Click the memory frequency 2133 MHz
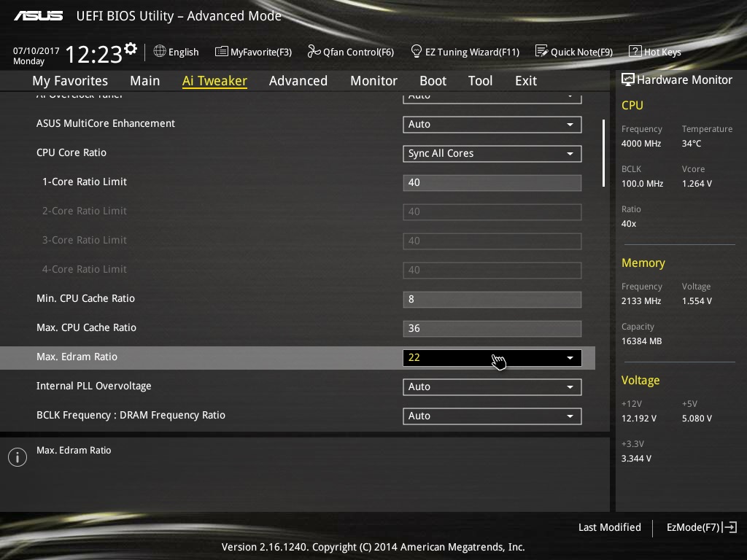 click(x=641, y=301)
